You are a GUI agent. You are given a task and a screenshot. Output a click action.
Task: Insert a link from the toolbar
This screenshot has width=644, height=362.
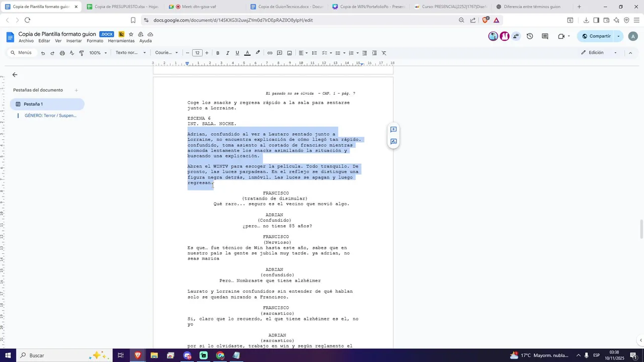pos(270,53)
